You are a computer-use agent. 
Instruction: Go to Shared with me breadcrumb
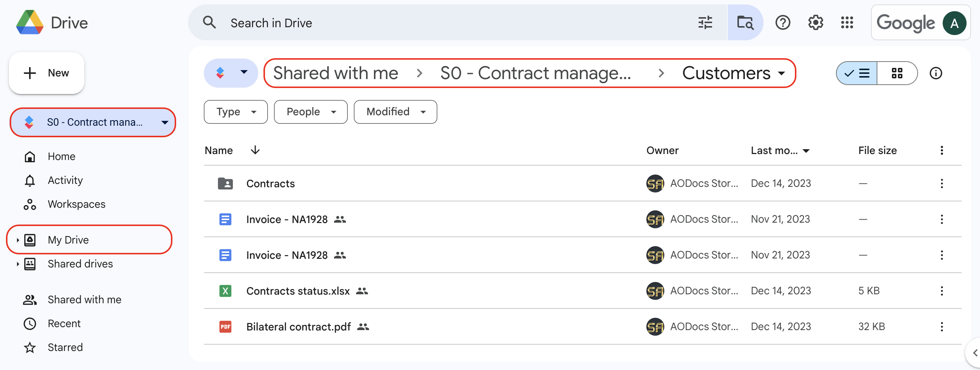click(x=335, y=73)
